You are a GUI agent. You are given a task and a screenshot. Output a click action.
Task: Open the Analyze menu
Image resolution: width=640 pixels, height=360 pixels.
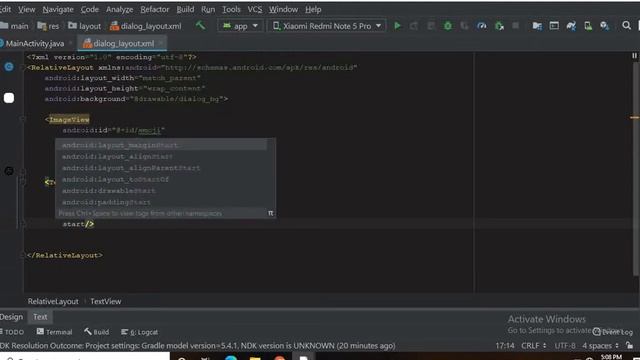click(120, 9)
